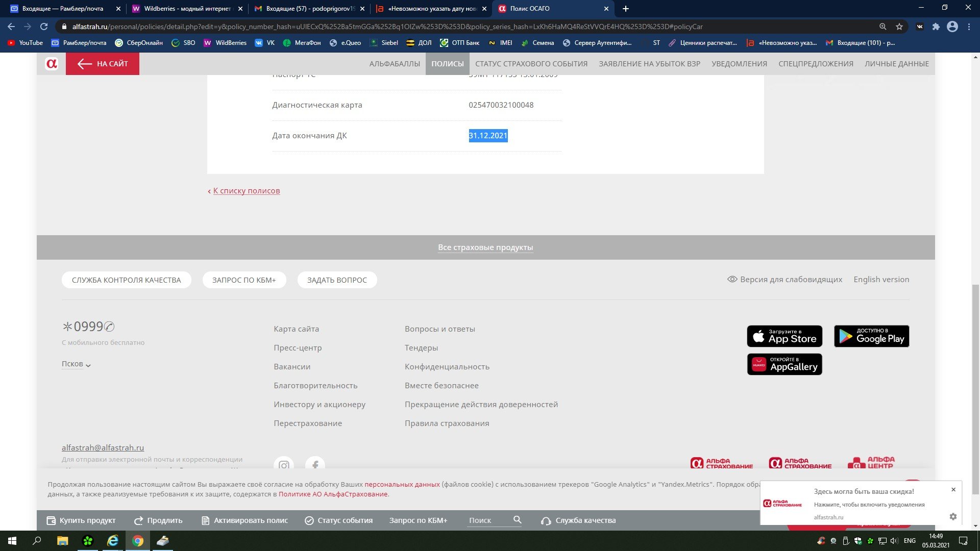980x551 pixels.
Task: Open персональных данных link in cookie notice
Action: point(402,485)
